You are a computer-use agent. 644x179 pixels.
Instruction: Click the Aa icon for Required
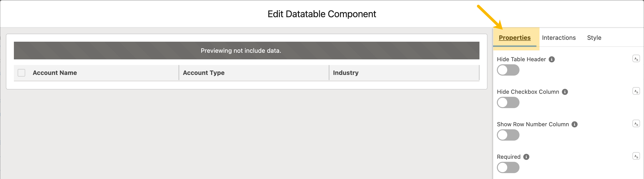pos(636,156)
